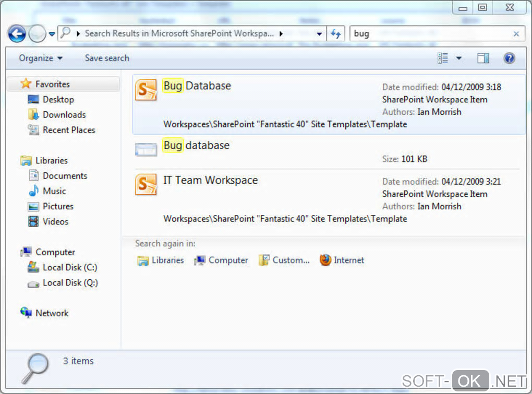Refresh the search results
Image resolution: width=532 pixels, height=394 pixels.
[336, 33]
